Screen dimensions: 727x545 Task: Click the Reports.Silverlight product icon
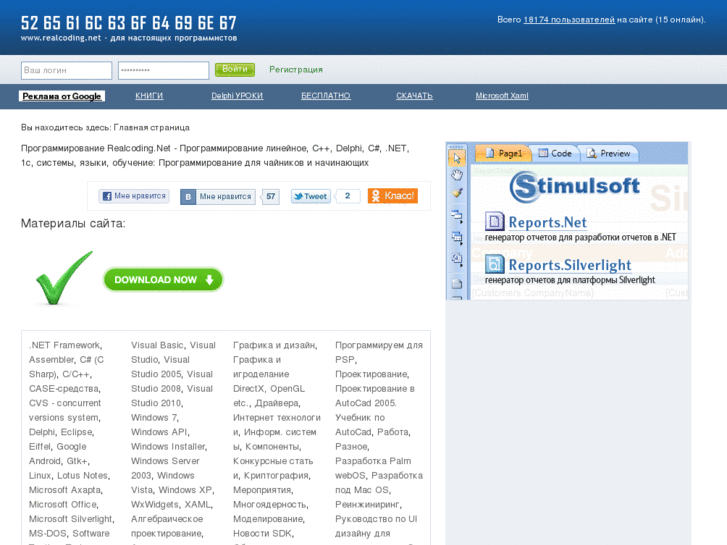tap(494, 264)
